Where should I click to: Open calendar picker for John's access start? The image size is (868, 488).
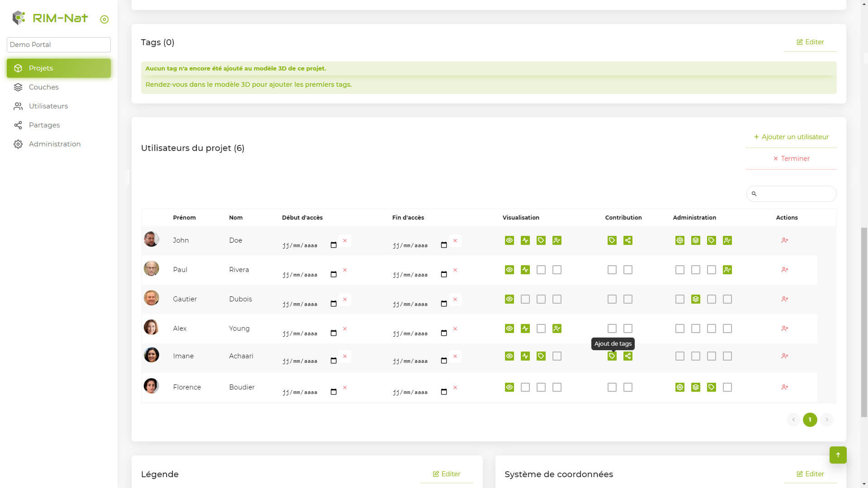point(334,245)
